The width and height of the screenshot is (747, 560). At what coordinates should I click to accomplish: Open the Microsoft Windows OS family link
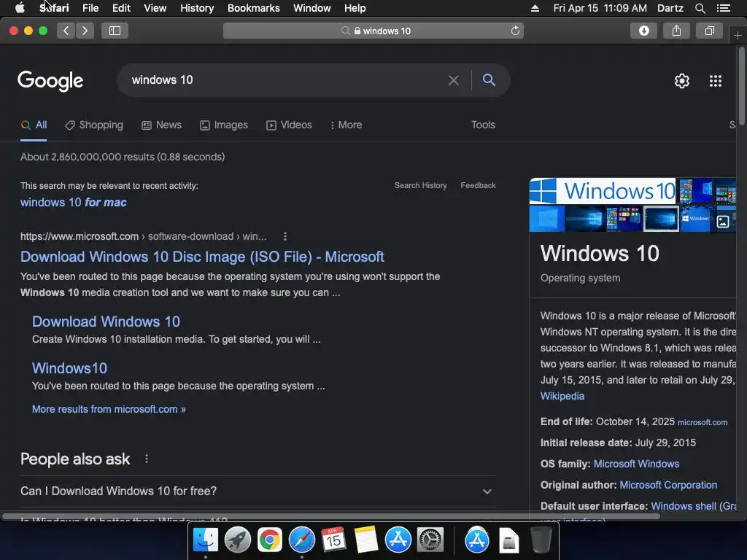click(636, 464)
